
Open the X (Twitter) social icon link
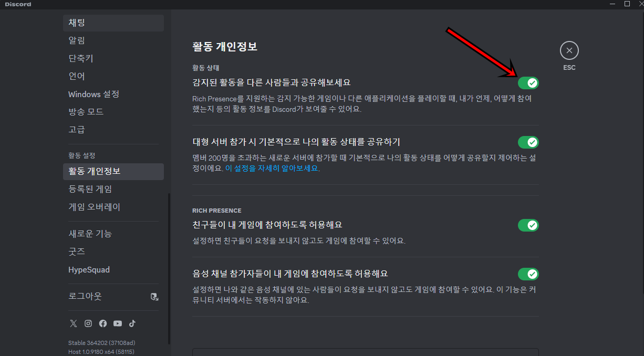click(x=74, y=323)
